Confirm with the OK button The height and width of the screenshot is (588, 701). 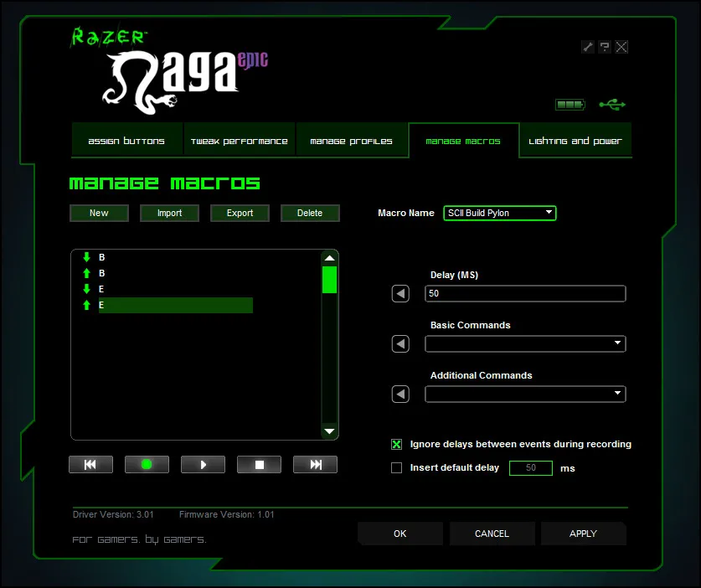click(400, 534)
